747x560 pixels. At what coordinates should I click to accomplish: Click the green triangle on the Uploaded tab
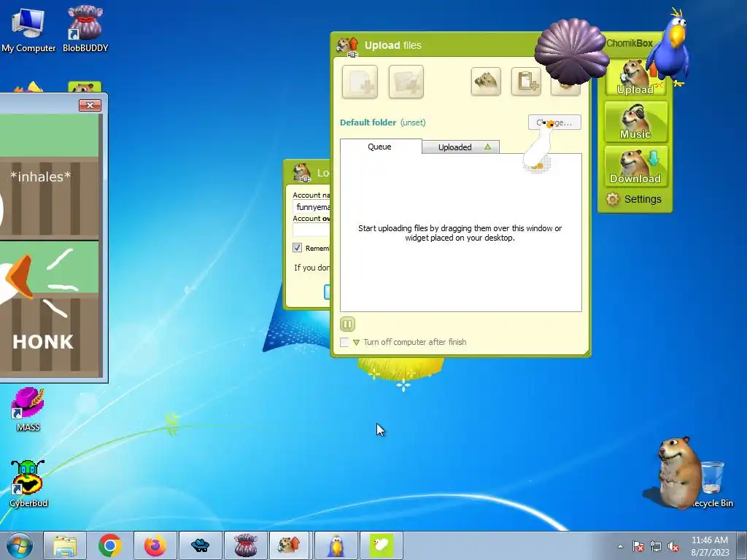pos(487,147)
